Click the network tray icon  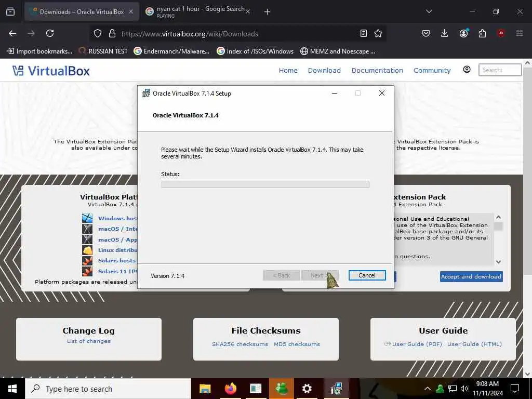click(x=453, y=389)
